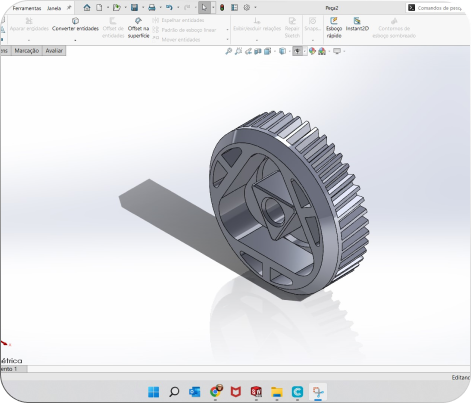Click the Aparar entidades button
This screenshot has width=472, height=403.
29,25
